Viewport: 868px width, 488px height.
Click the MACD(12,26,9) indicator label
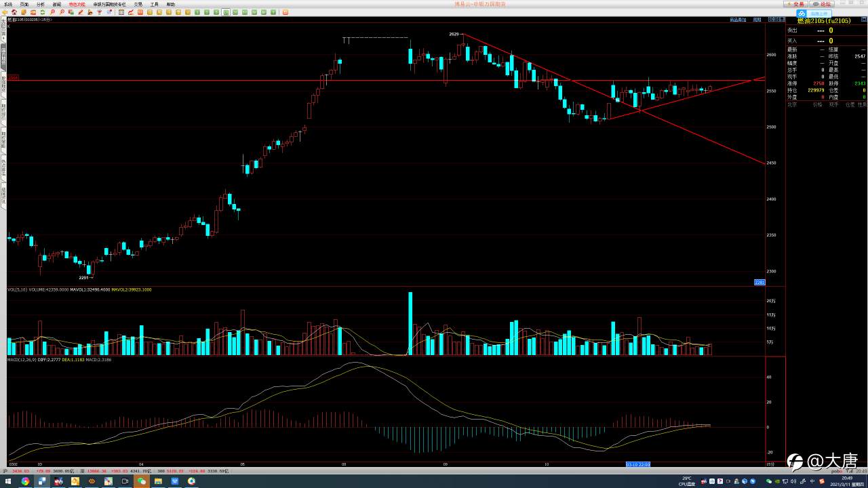click(x=21, y=359)
